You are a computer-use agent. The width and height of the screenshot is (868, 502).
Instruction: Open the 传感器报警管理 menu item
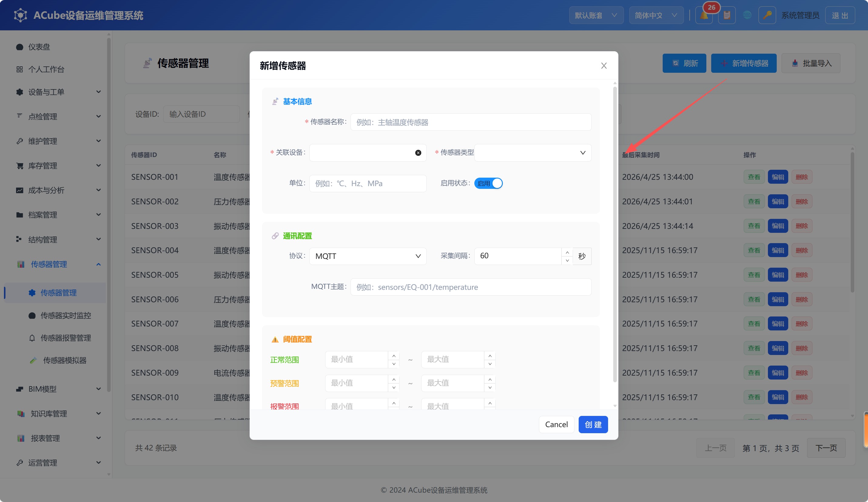66,338
